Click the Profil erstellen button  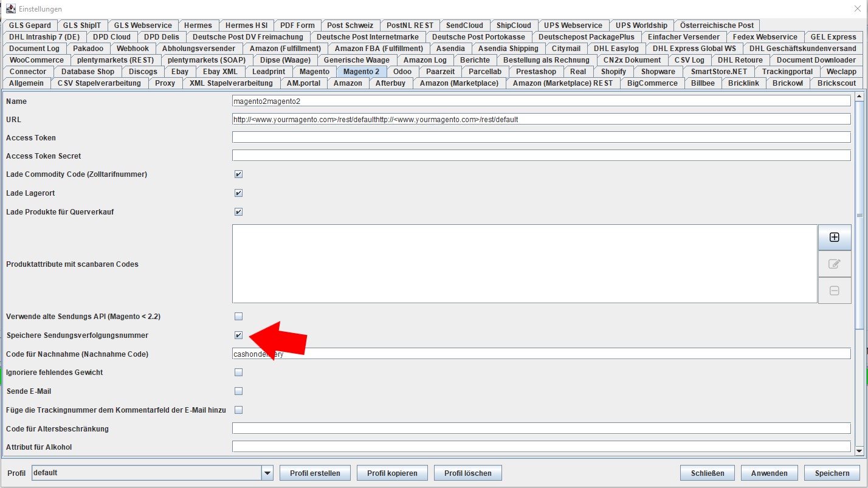click(315, 473)
